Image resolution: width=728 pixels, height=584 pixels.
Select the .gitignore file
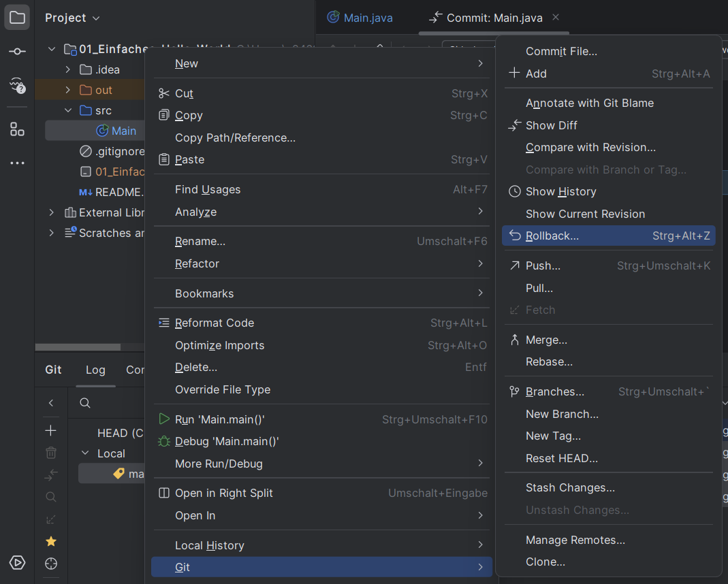[x=112, y=151]
